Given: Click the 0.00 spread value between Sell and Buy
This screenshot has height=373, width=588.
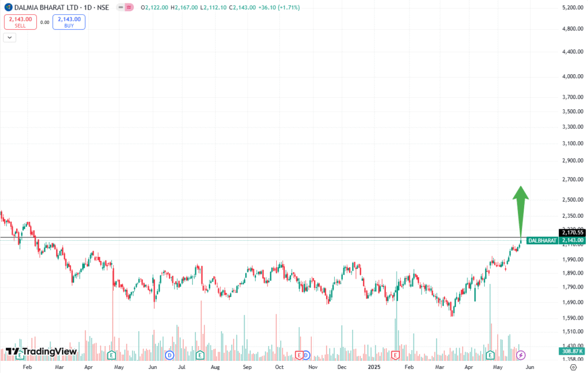Looking at the screenshot, I should point(45,22).
